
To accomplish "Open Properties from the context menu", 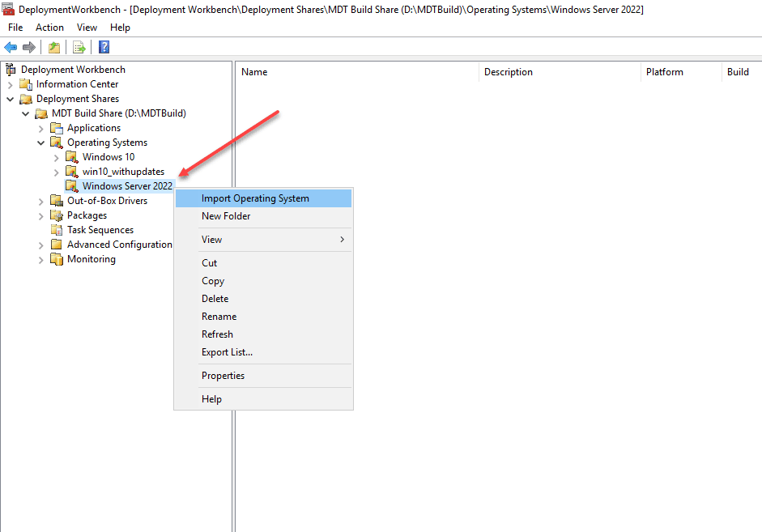I will click(x=223, y=375).
